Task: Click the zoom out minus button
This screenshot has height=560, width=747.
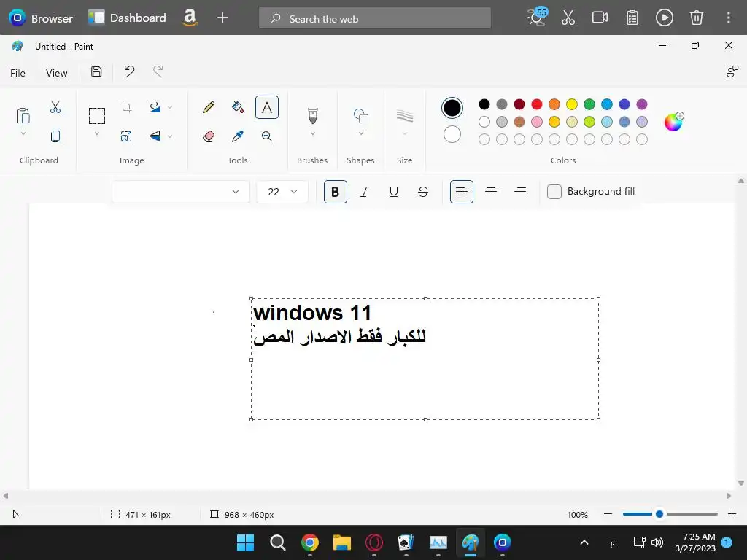Action: click(608, 514)
